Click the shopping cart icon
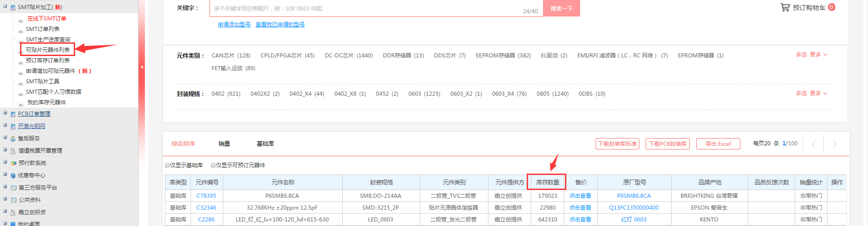Image resolution: width=868 pixels, height=226 pixels. [x=785, y=7]
